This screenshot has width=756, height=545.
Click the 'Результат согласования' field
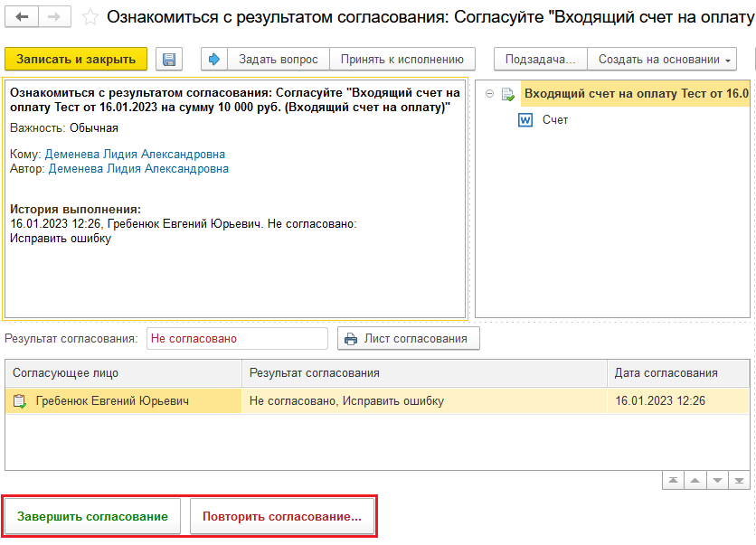(x=236, y=339)
